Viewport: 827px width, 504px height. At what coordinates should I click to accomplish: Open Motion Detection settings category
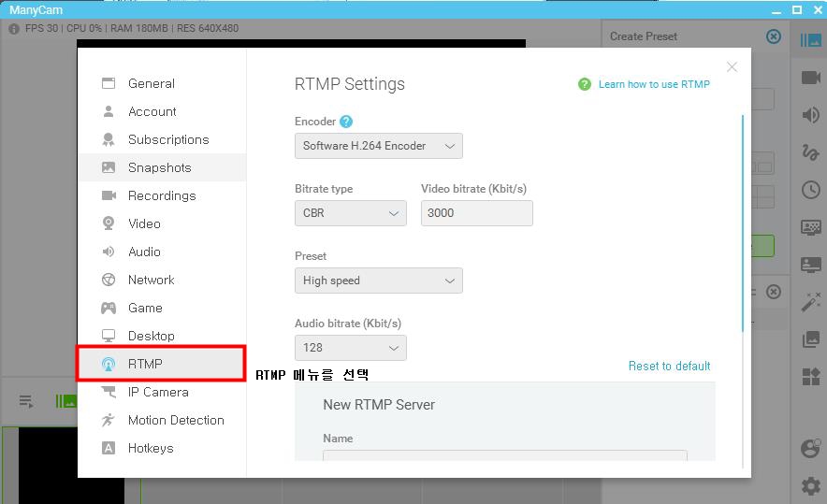[x=162, y=420]
